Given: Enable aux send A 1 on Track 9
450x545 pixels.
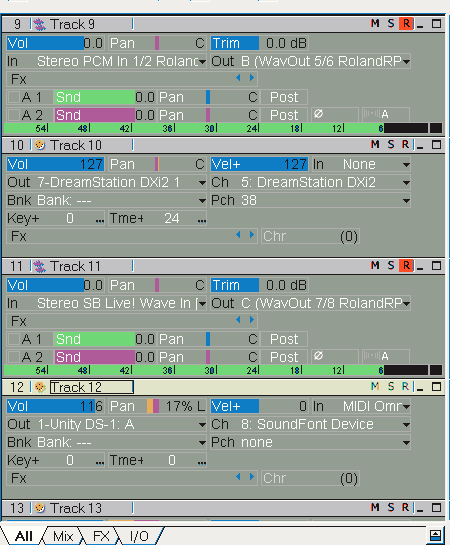Looking at the screenshot, I should click(14, 97).
